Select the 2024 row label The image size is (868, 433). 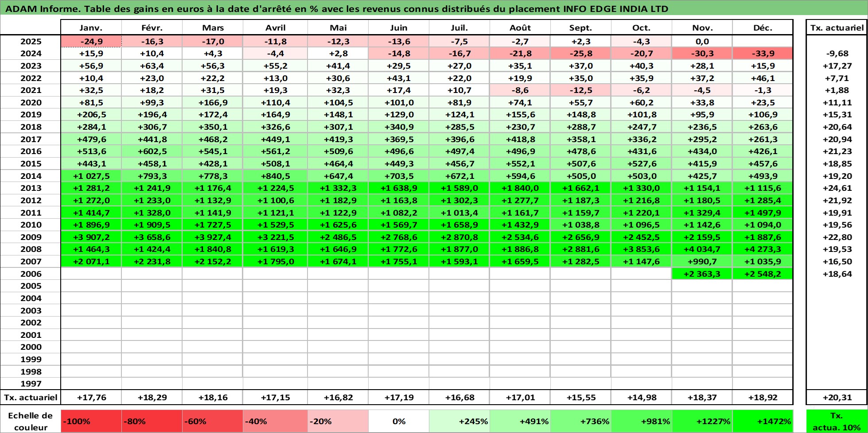(31, 54)
